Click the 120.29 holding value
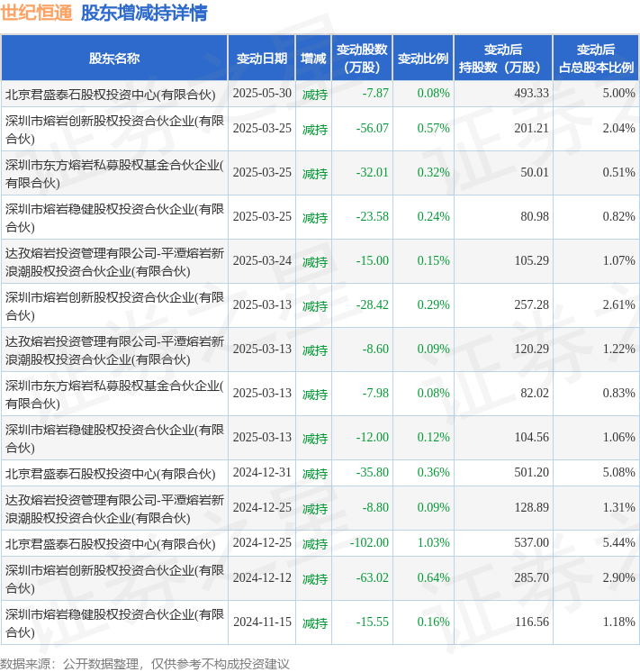 point(532,349)
